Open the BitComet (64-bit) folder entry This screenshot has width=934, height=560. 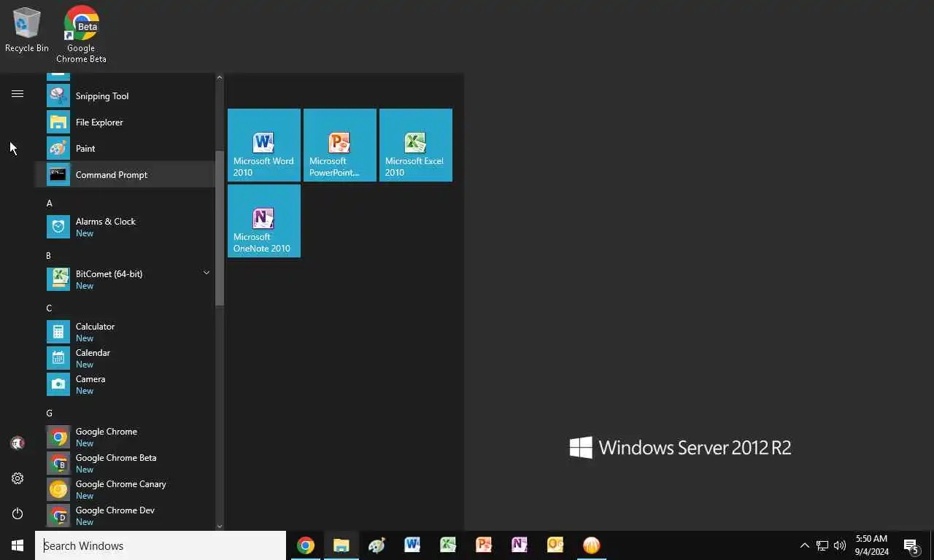coord(125,279)
